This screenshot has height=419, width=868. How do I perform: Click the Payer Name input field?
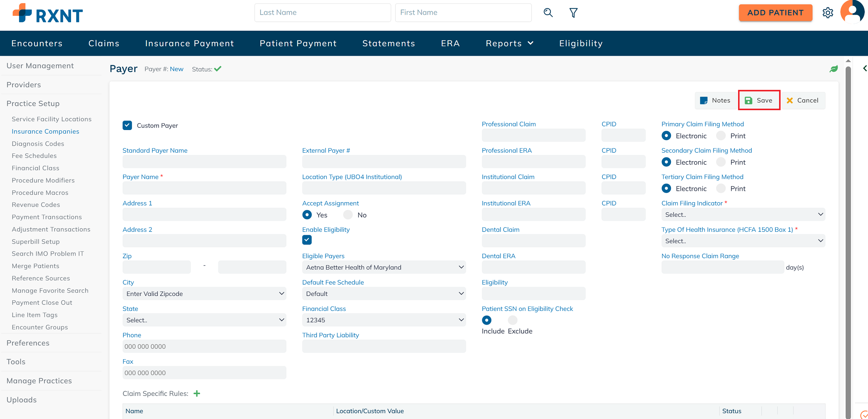[x=204, y=188]
